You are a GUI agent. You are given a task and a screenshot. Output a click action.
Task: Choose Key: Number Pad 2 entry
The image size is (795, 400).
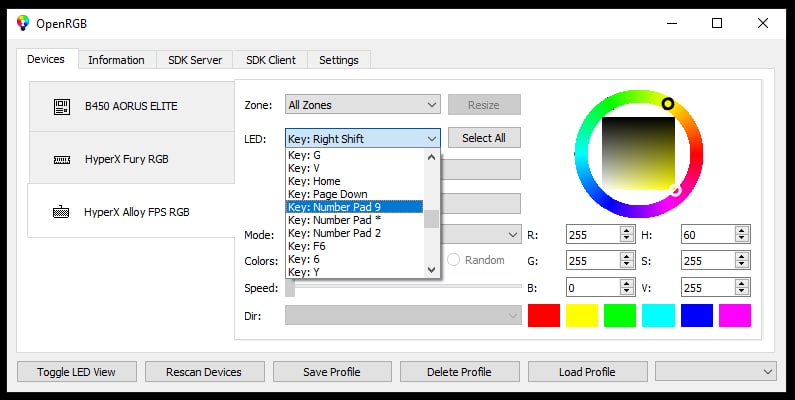(x=354, y=233)
